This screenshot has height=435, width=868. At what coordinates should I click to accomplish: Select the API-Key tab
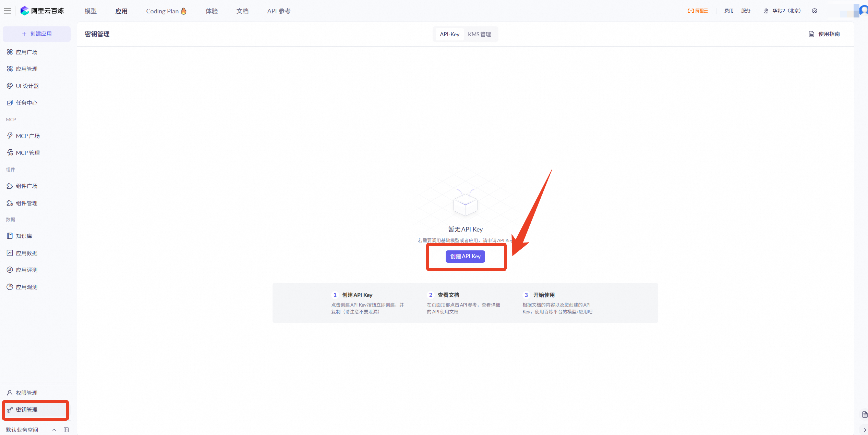(449, 34)
